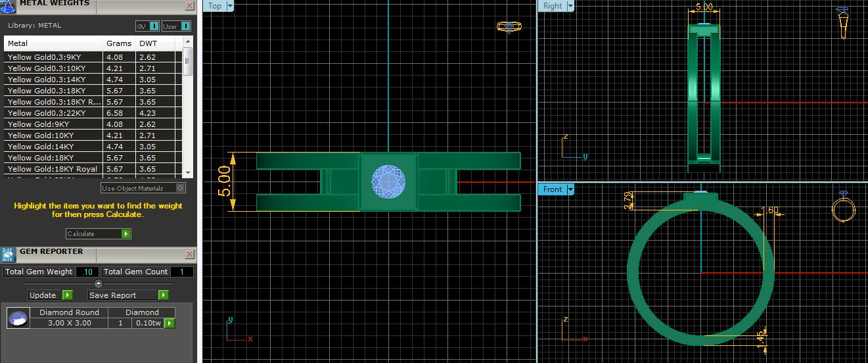
Task: Open the Top viewport dropdown menu
Action: [230, 6]
